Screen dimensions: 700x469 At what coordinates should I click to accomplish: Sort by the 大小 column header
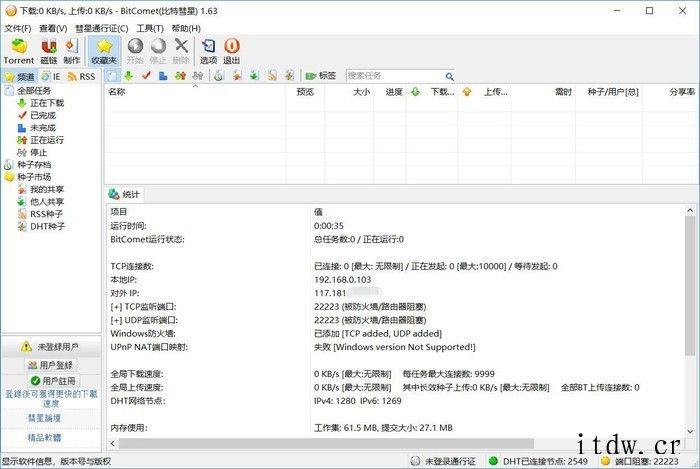tap(349, 91)
